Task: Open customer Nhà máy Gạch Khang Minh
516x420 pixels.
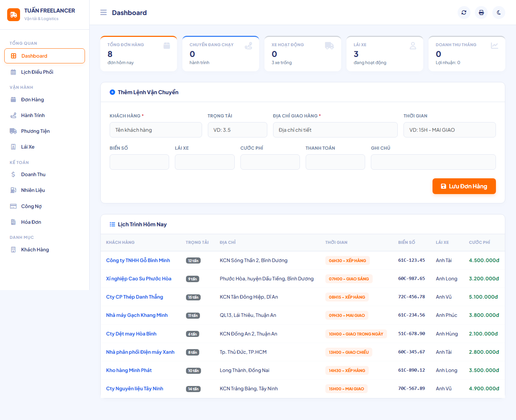Action: (x=137, y=315)
